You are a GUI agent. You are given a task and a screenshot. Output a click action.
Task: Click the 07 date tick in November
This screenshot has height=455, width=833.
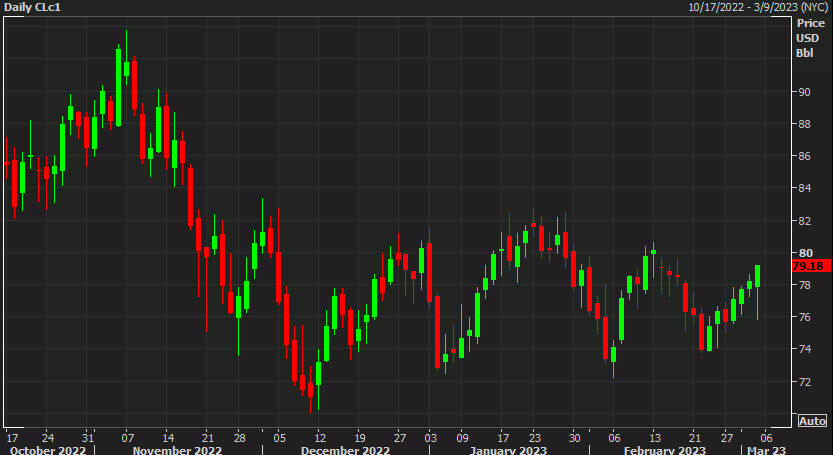(127, 439)
